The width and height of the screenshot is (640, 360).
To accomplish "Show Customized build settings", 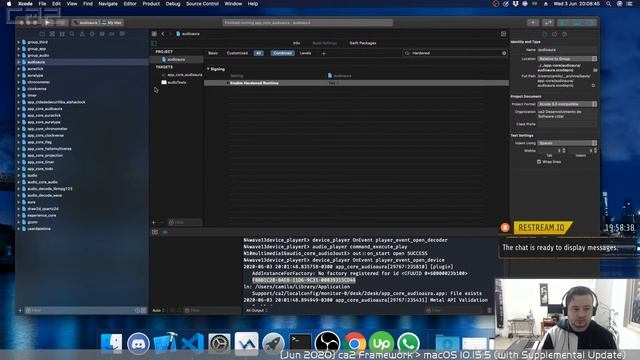I will point(237,53).
